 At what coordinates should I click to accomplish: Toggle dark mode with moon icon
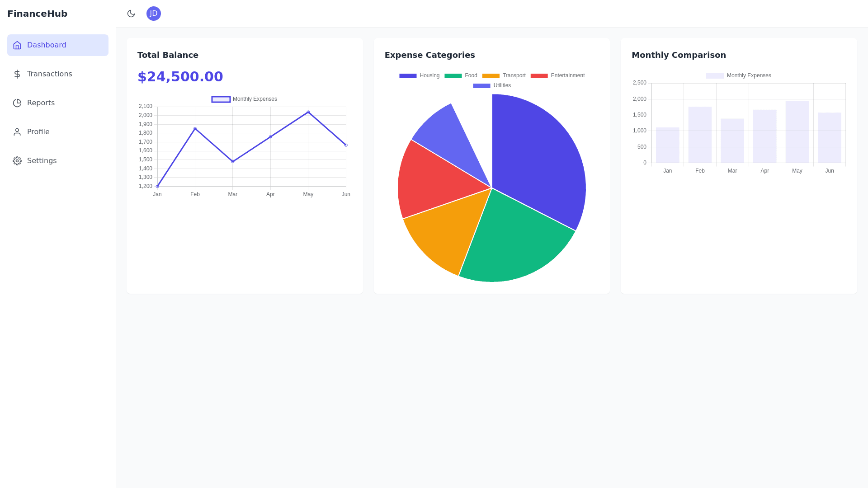[131, 14]
